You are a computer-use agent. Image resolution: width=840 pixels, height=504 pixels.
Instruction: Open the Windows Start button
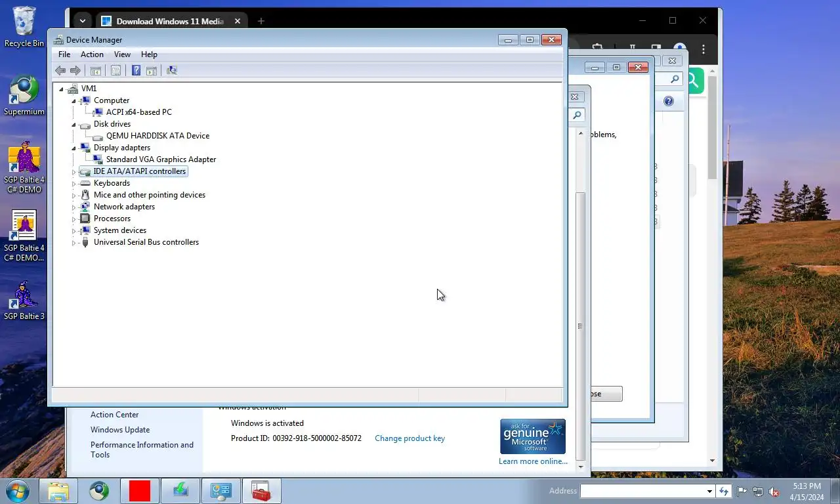18,491
